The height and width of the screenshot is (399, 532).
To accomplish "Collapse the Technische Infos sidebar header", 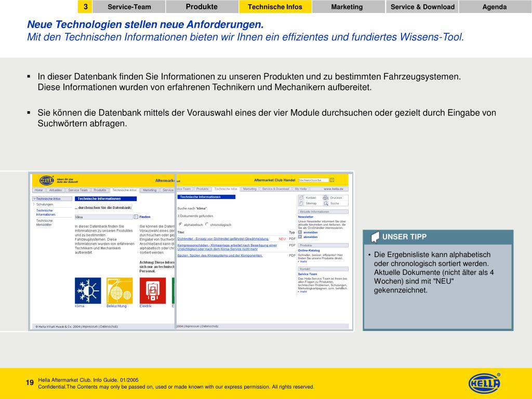I will point(52,199).
